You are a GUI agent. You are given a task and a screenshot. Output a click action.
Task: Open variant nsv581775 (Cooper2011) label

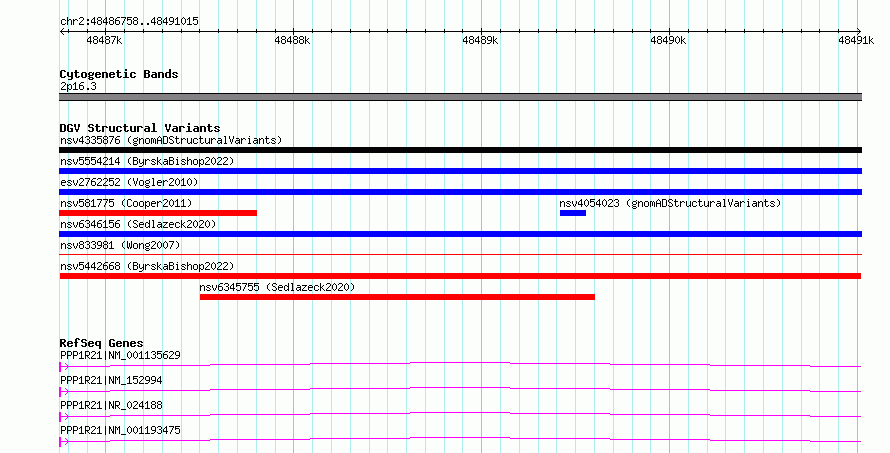(126, 203)
